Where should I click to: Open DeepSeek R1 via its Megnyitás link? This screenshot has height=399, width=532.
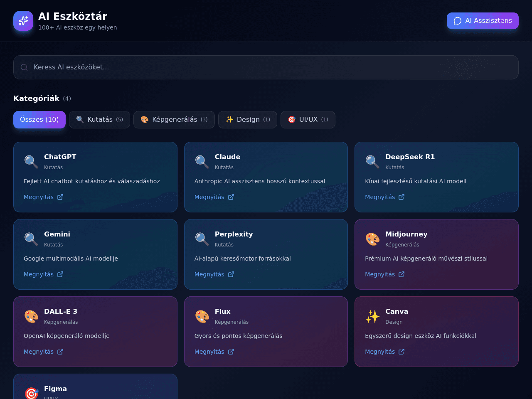(x=385, y=197)
